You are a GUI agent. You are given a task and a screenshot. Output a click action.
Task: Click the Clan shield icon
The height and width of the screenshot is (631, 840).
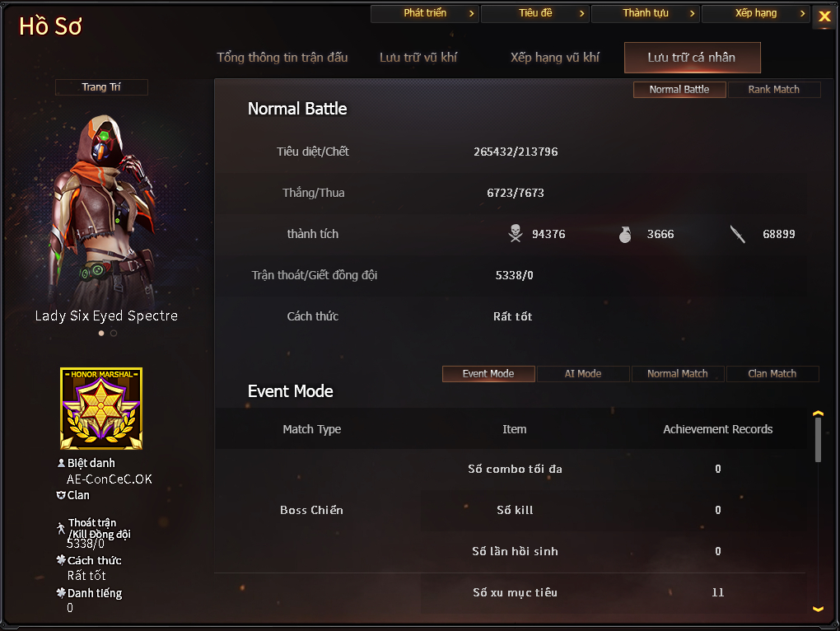coord(61,495)
